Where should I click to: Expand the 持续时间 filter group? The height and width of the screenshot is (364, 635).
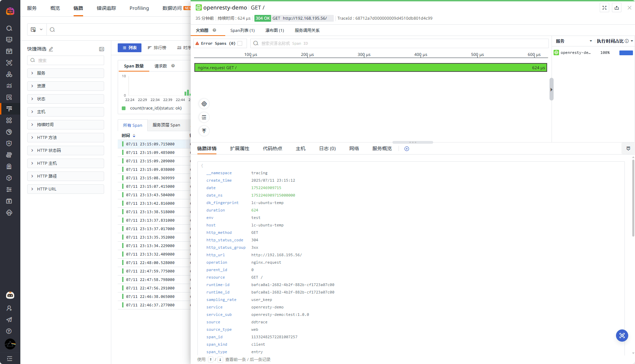click(65, 125)
